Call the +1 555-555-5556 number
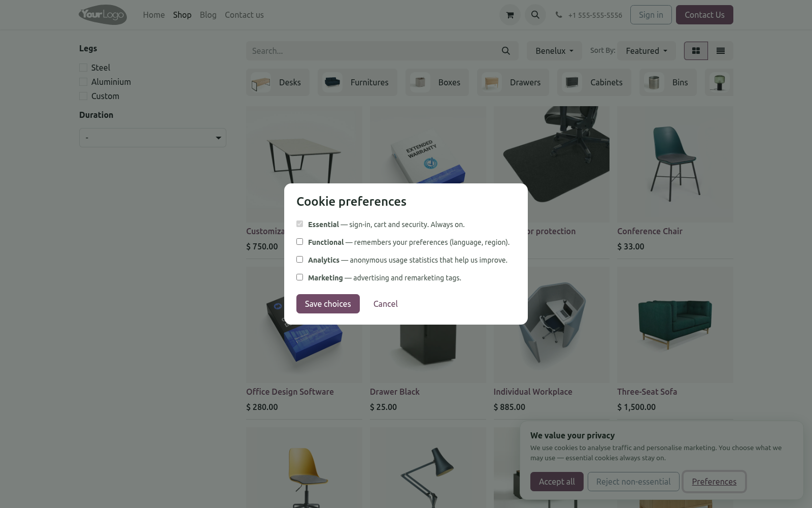812x508 pixels. [x=595, y=15]
